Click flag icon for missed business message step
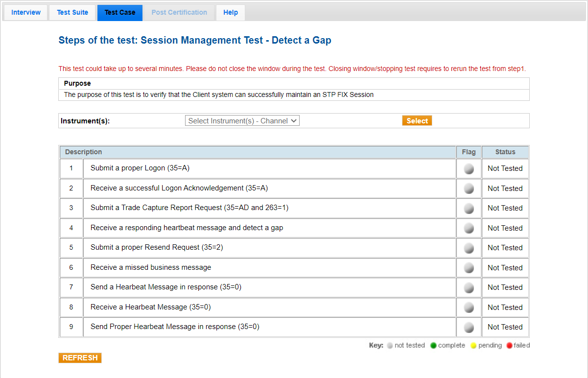Screen dimensions: 588x378 pos(469,268)
